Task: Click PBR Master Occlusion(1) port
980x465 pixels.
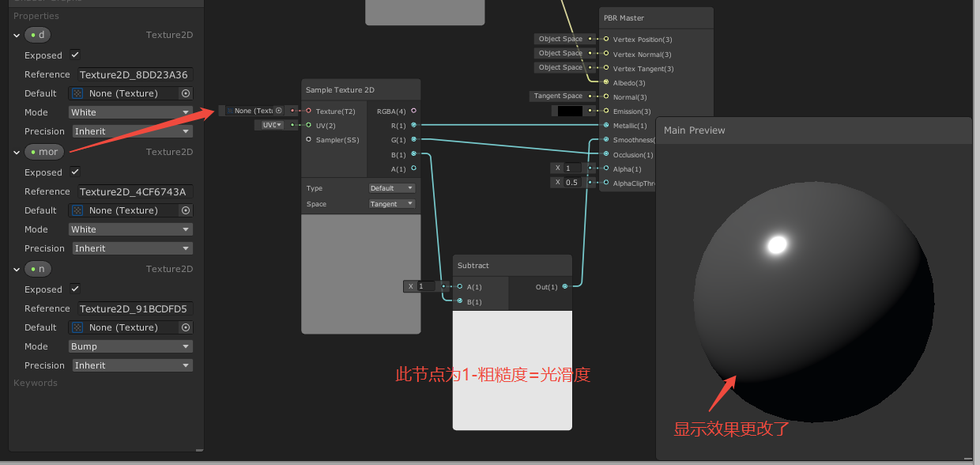Action: coord(606,154)
